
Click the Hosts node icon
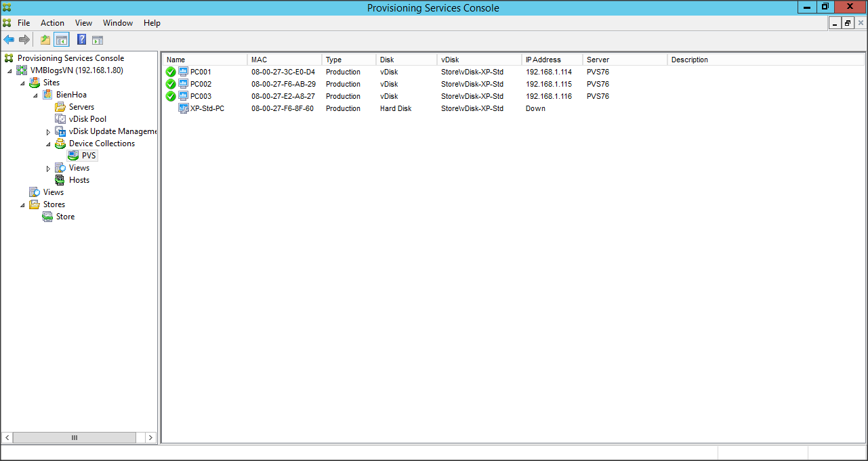click(60, 180)
